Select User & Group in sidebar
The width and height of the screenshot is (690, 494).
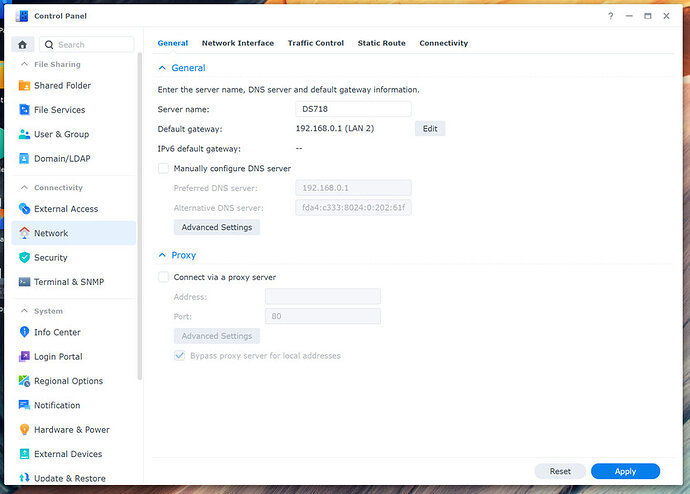[73, 134]
